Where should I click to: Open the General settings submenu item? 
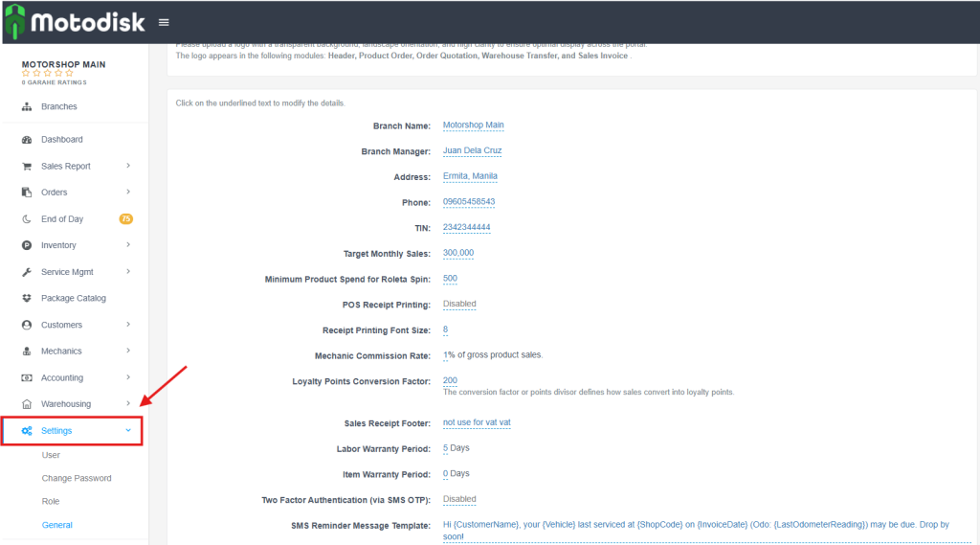pos(57,525)
